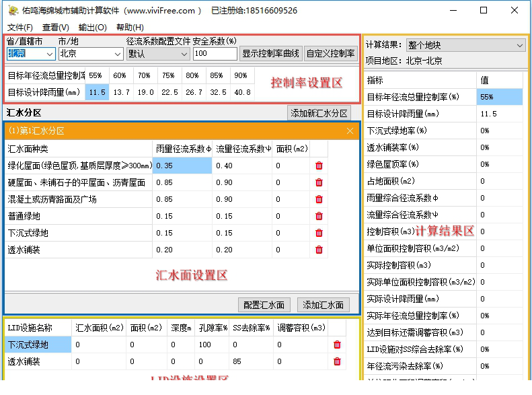Open the 帮助(H) menu
The width and height of the screenshot is (532, 395).
[130, 28]
